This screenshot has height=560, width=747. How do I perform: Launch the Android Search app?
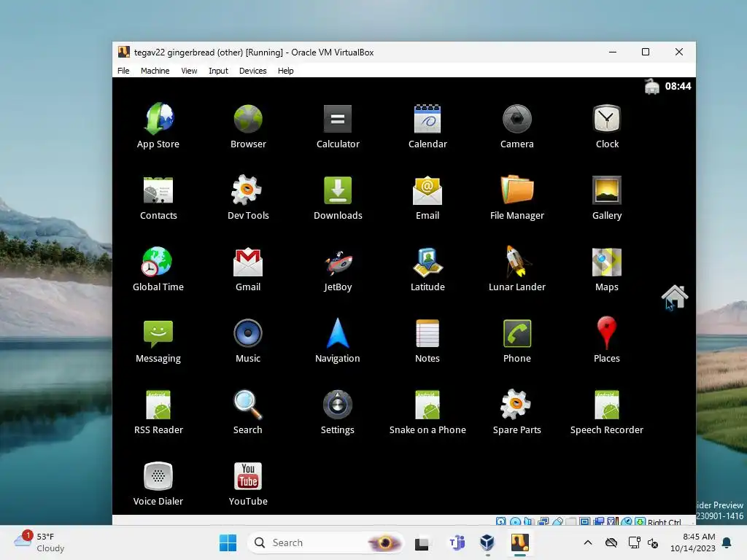248,411
